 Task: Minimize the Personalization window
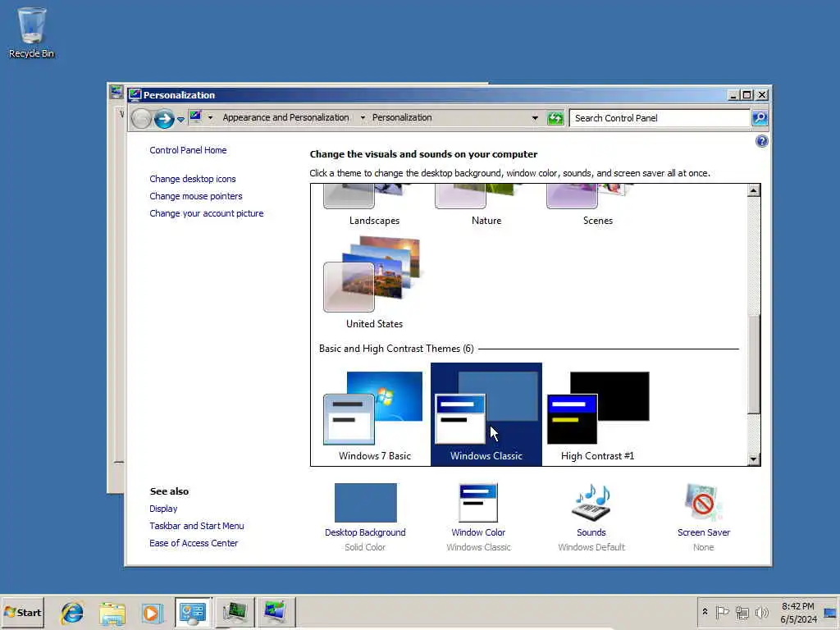click(734, 95)
